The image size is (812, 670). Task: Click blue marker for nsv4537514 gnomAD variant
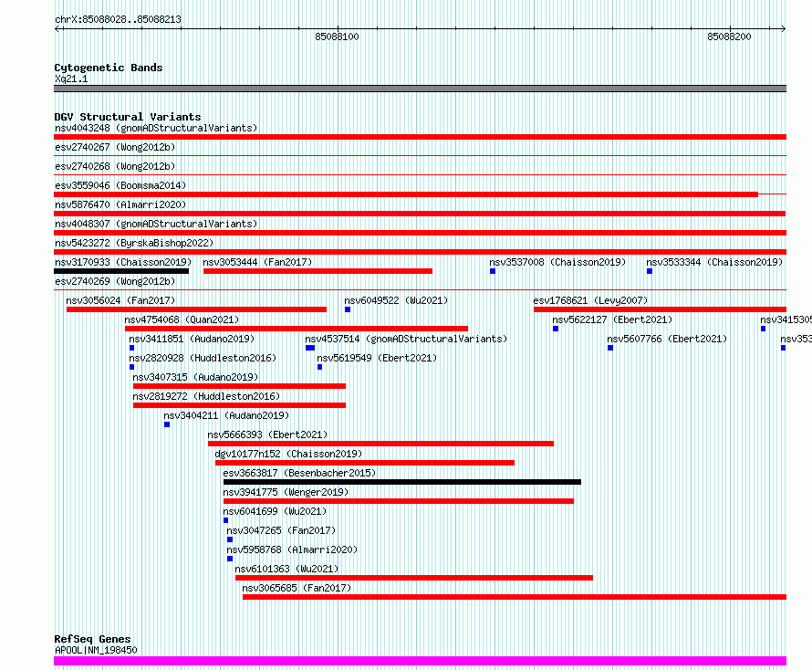310,348
